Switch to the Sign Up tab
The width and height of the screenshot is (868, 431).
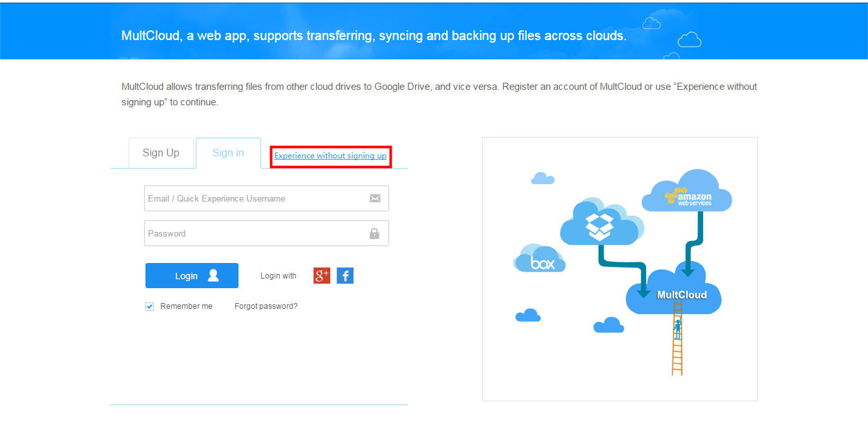pos(161,152)
